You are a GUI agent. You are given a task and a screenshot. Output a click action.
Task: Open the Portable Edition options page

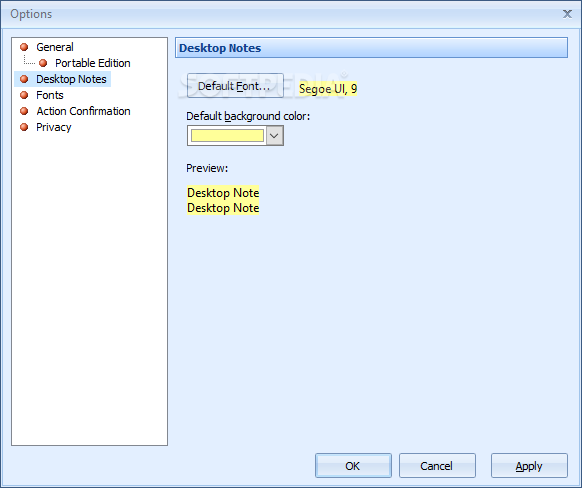pos(92,63)
